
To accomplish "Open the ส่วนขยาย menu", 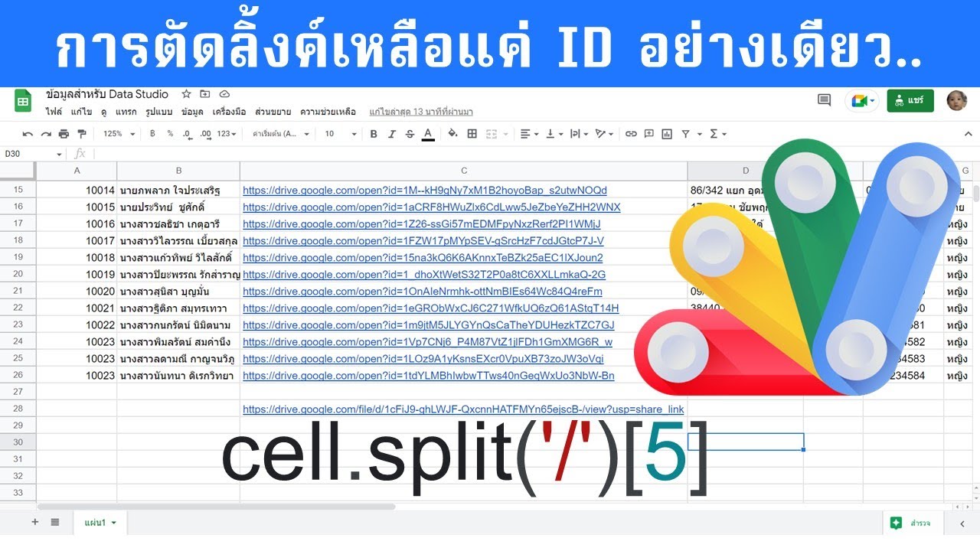I will (x=273, y=112).
